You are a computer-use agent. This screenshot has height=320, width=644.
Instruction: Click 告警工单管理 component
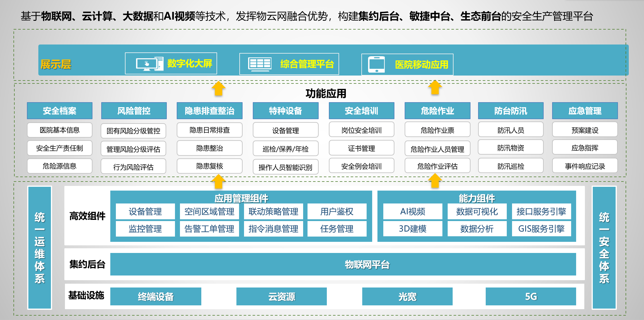[209, 229]
